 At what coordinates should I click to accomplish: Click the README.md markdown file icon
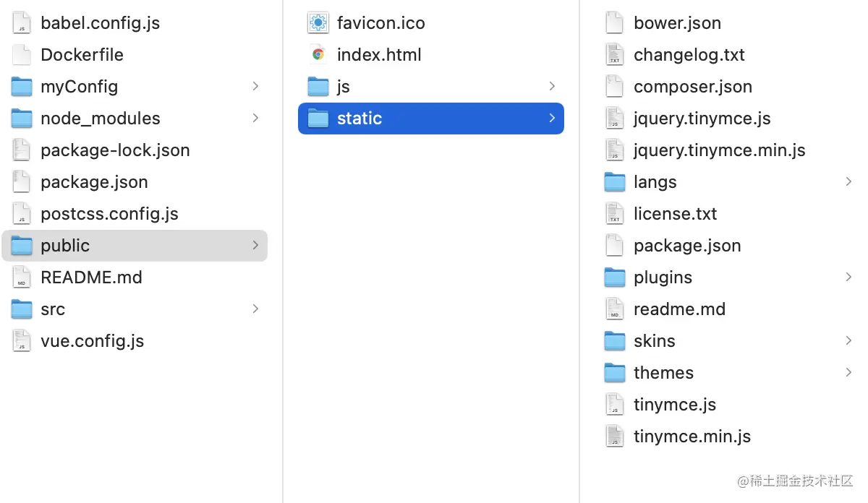click(22, 278)
